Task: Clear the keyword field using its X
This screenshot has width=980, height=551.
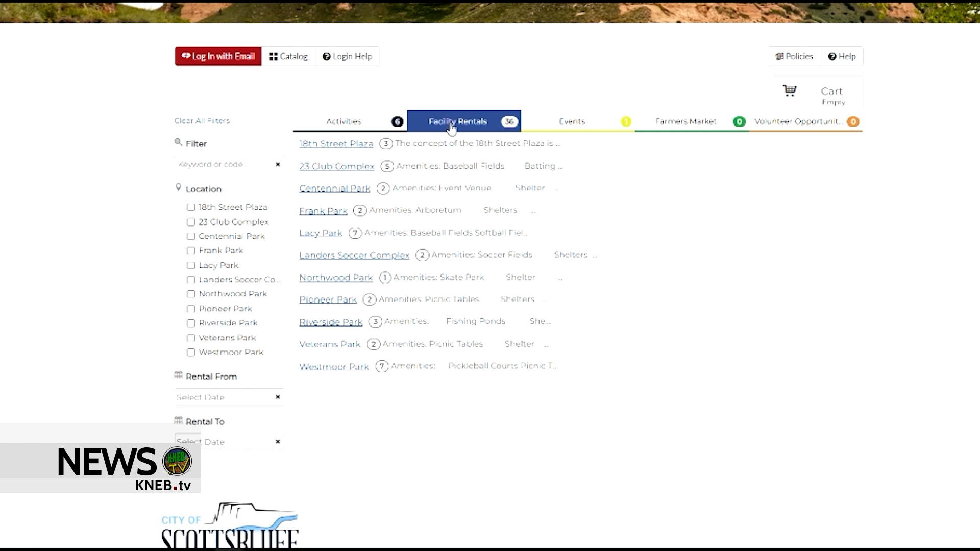Action: pos(278,164)
